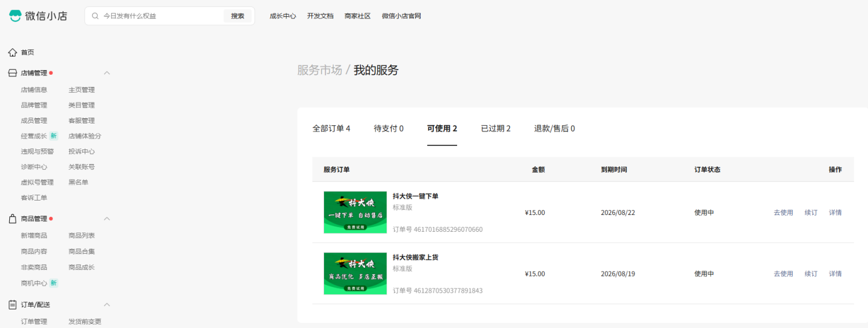Open 关联账号 in the sidebar
This screenshot has height=328, width=868.
coord(82,167)
